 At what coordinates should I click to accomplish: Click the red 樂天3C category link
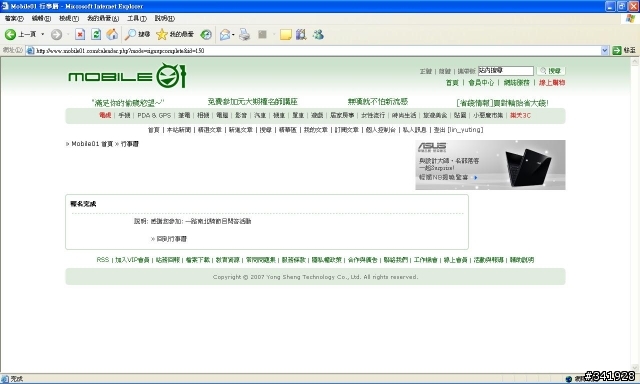pos(520,115)
